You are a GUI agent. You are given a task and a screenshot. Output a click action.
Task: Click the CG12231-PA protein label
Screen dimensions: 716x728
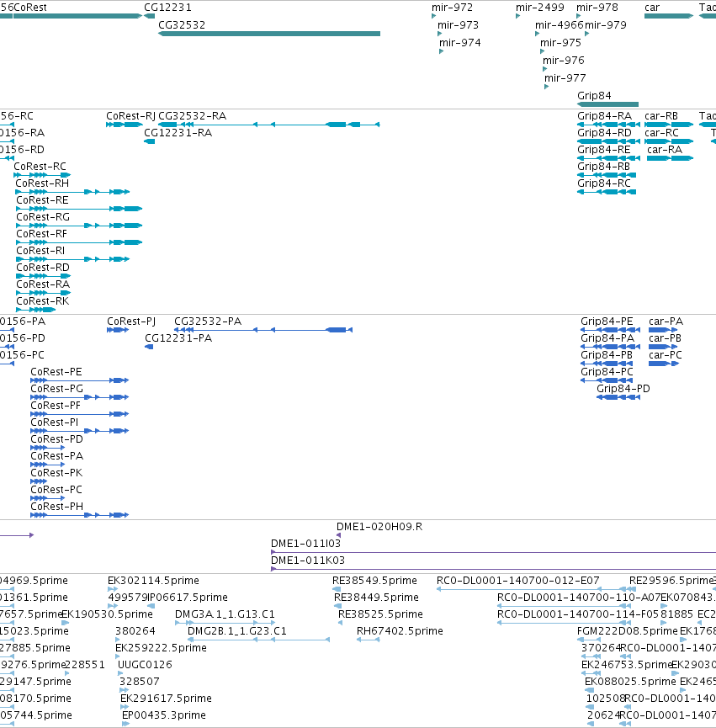(x=178, y=338)
